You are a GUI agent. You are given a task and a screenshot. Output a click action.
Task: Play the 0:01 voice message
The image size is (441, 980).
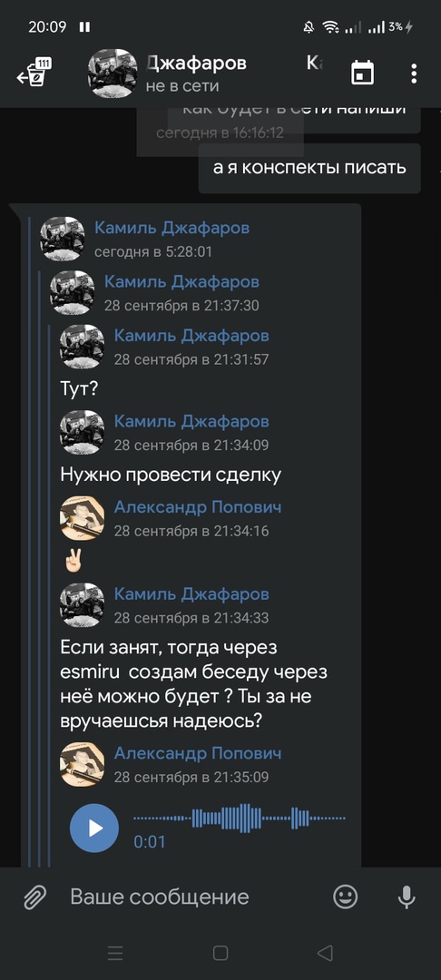point(94,828)
